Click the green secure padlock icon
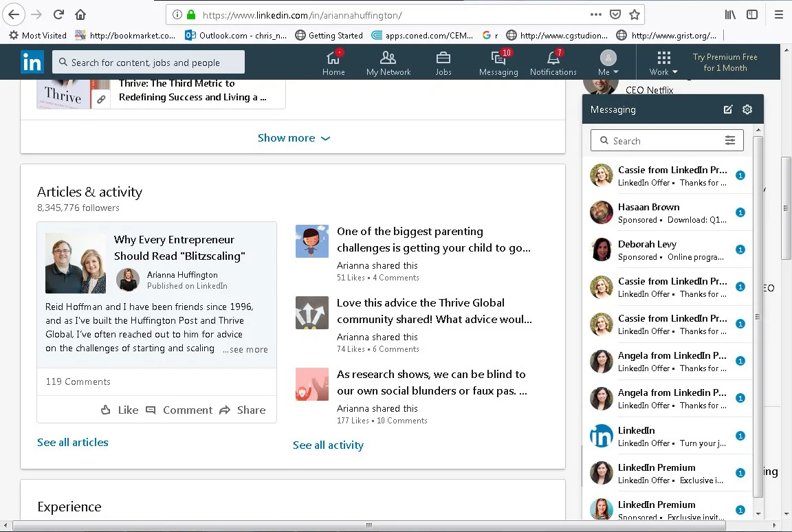 tap(191, 14)
